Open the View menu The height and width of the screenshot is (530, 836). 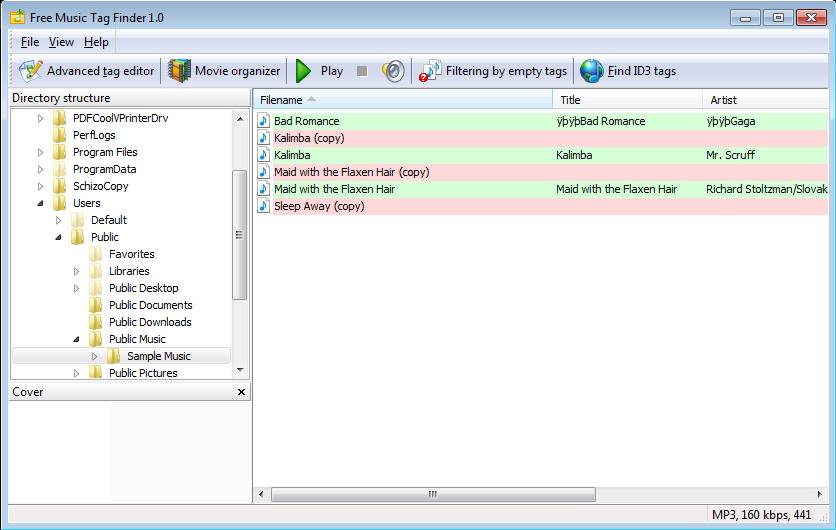click(61, 42)
